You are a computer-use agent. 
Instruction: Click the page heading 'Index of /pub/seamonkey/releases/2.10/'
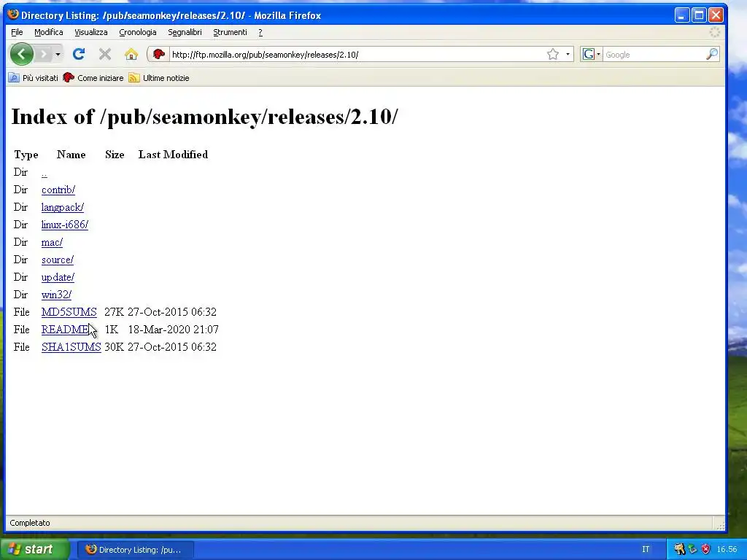(204, 117)
